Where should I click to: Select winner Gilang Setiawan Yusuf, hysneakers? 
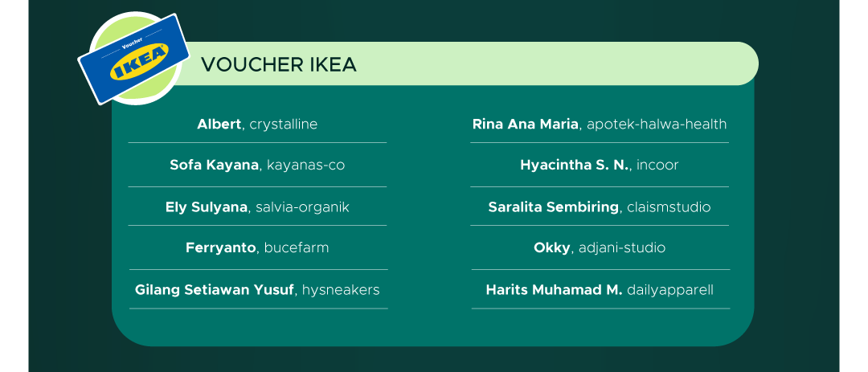257,289
